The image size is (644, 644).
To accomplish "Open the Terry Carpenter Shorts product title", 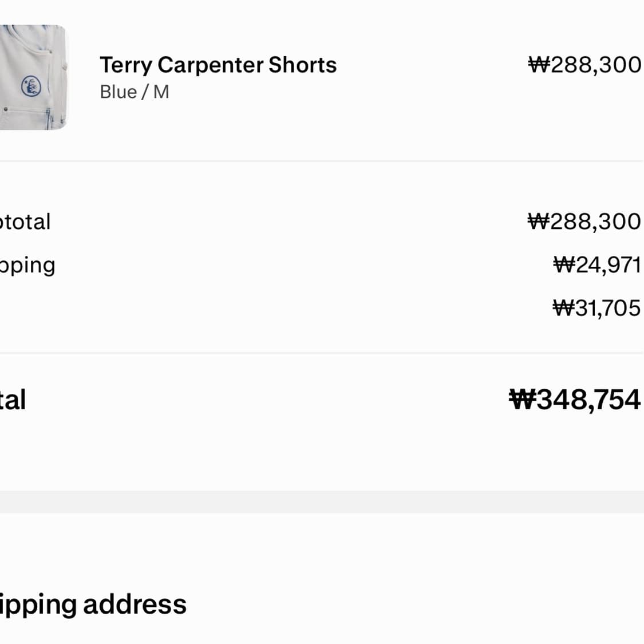I will pos(218,65).
